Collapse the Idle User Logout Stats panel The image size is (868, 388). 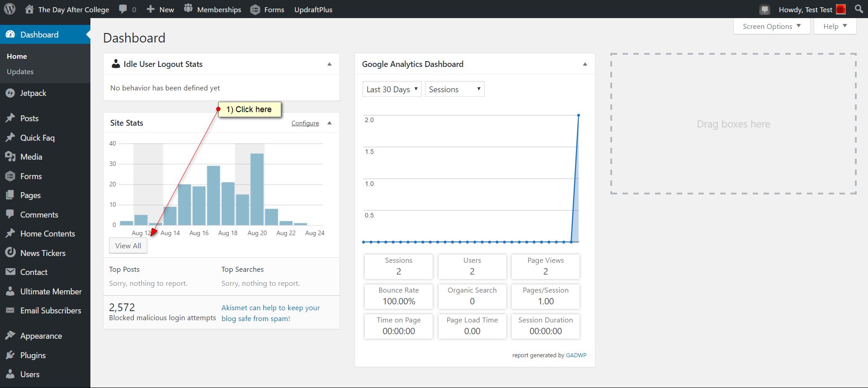point(330,64)
